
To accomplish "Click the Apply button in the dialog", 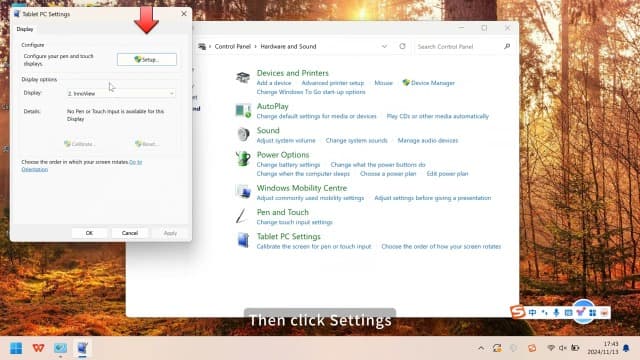I will 170,233.
